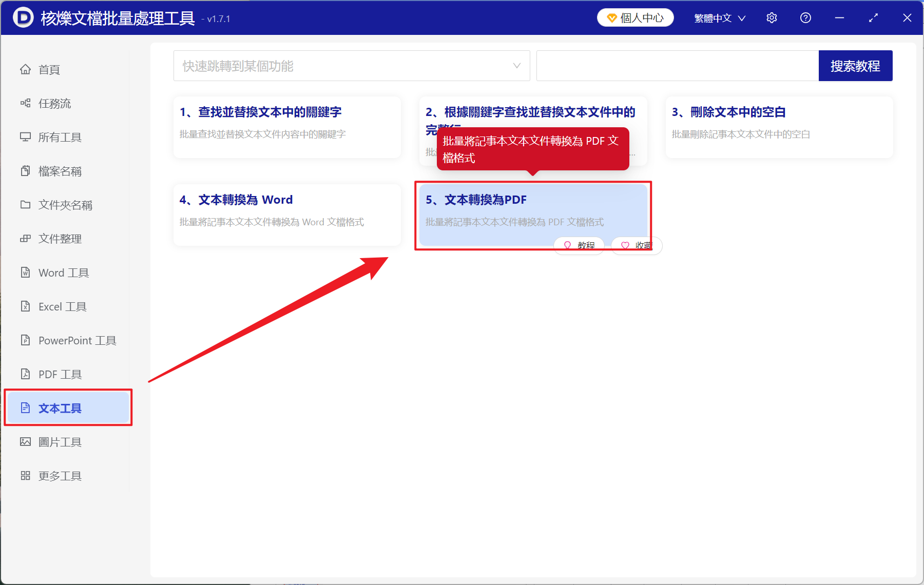Click the PDF document icon in sidebar
924x585 pixels.
25,374
